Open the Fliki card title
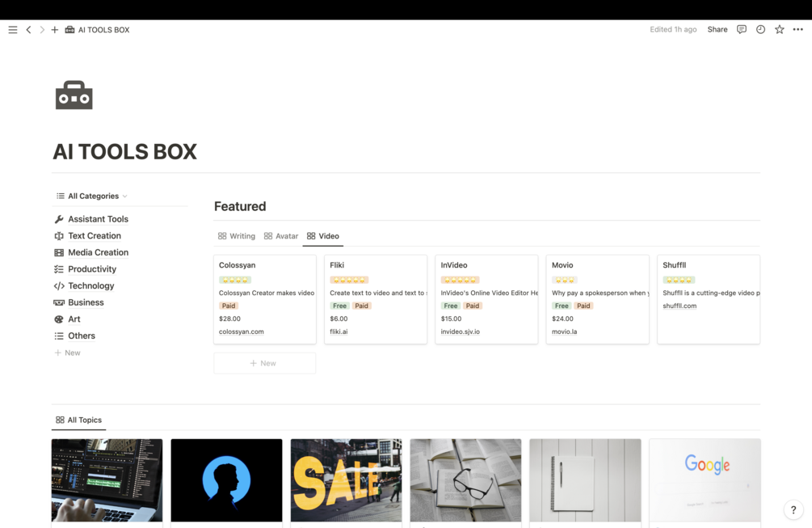Viewport: 812px width, 528px height. pyautogui.click(x=337, y=264)
